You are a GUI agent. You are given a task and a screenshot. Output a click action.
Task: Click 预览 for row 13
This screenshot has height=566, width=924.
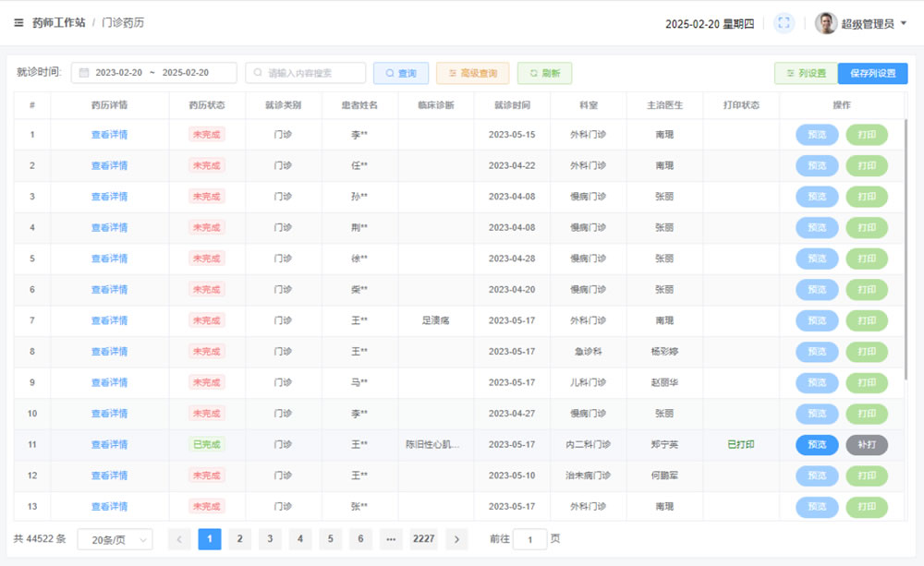point(817,507)
